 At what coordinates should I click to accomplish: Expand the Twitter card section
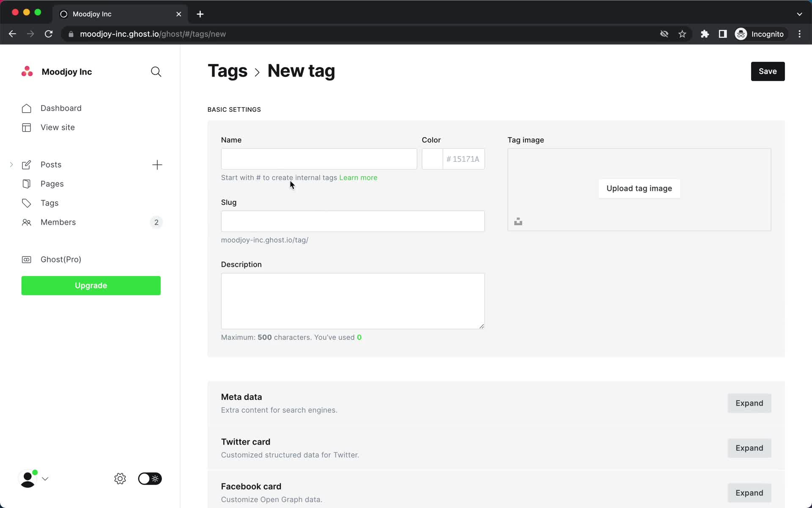click(x=749, y=448)
